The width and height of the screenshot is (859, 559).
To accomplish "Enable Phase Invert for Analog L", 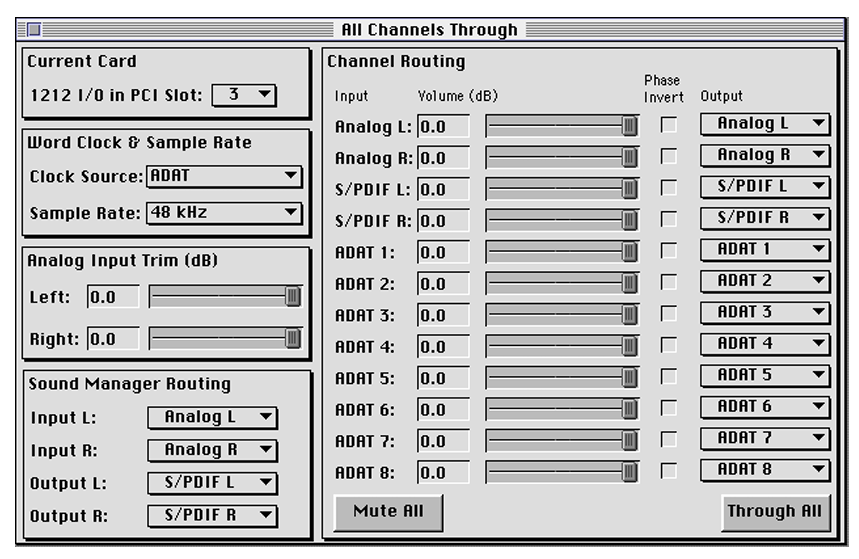I will (668, 125).
